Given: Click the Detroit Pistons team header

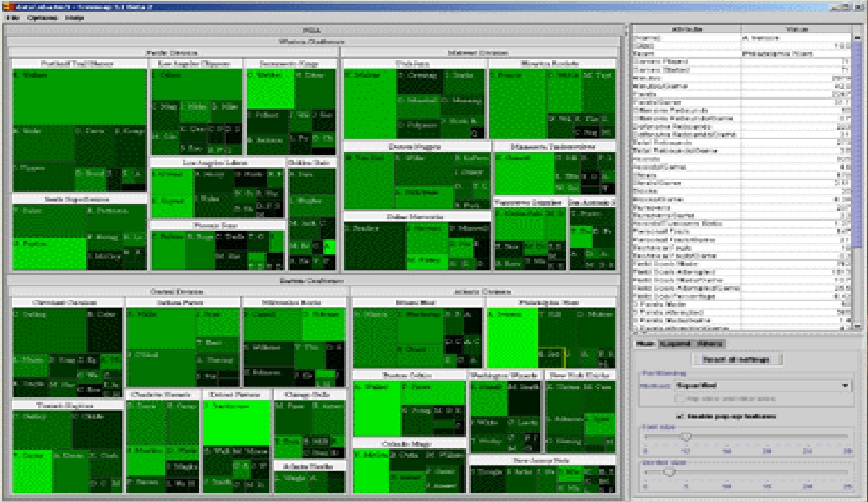Looking at the screenshot, I should 236,394.
